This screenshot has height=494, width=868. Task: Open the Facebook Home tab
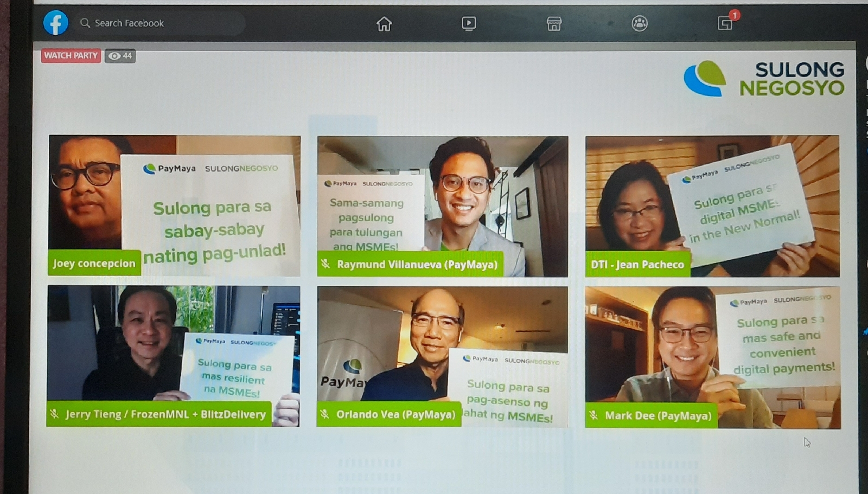tap(384, 24)
